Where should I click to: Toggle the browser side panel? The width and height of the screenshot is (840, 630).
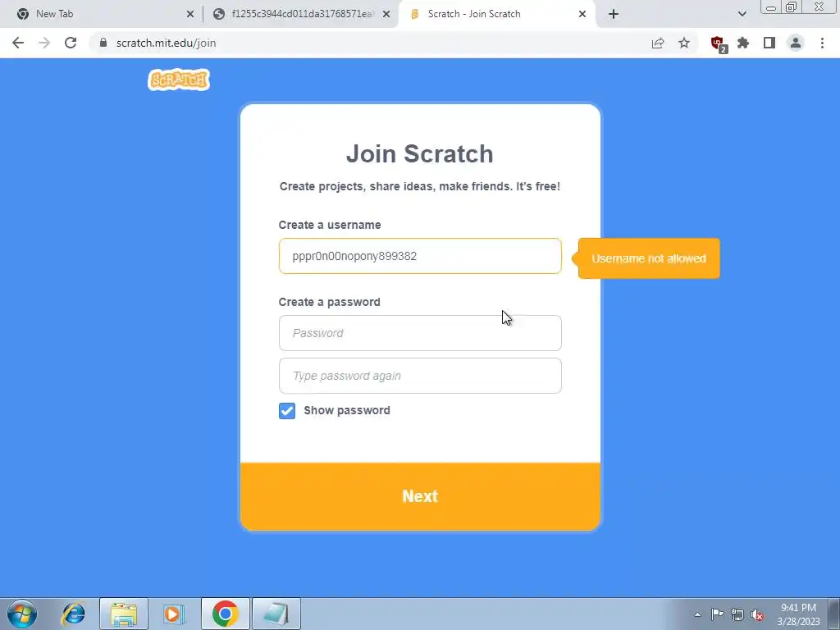click(x=769, y=43)
